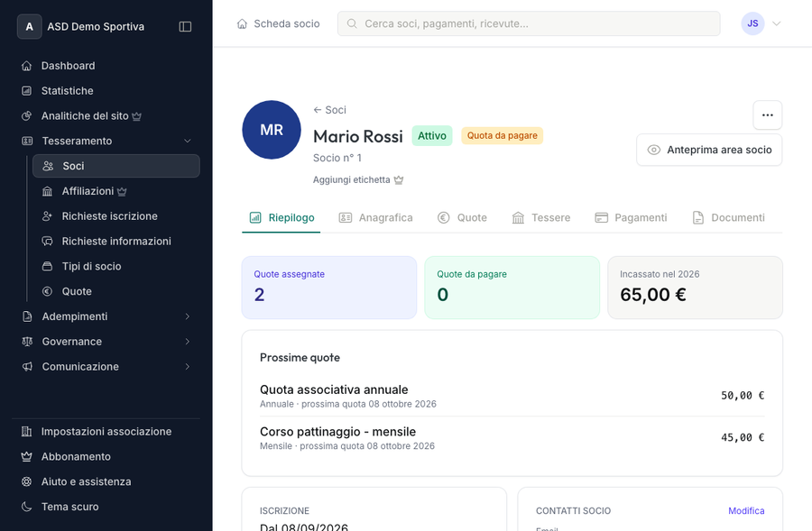This screenshot has height=531, width=812.
Task: Click the Attivo status badge
Action: pos(432,135)
